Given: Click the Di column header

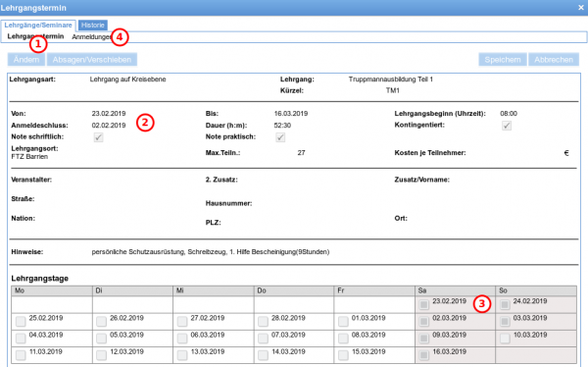Looking at the screenshot, I should click(x=132, y=290).
